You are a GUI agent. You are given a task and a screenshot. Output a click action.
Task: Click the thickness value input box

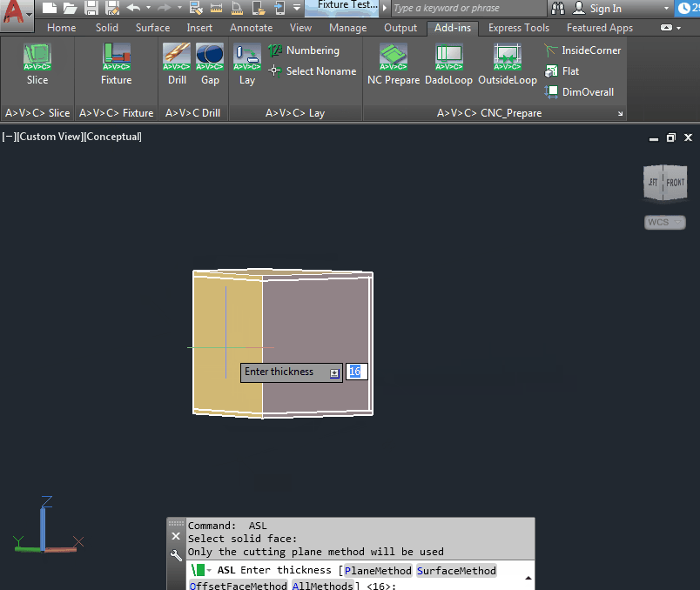click(356, 372)
